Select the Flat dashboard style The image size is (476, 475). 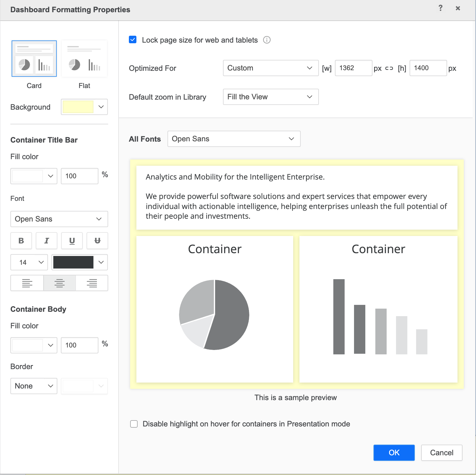coord(84,59)
